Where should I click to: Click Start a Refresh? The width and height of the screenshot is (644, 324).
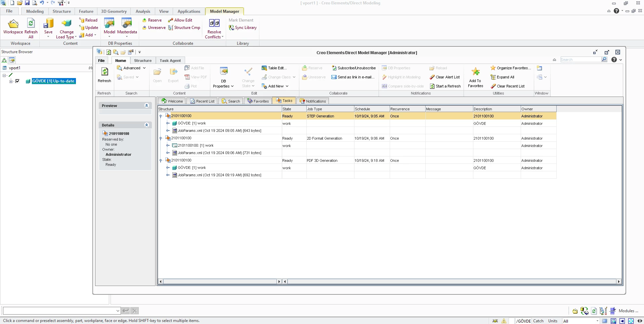pyautogui.click(x=445, y=86)
